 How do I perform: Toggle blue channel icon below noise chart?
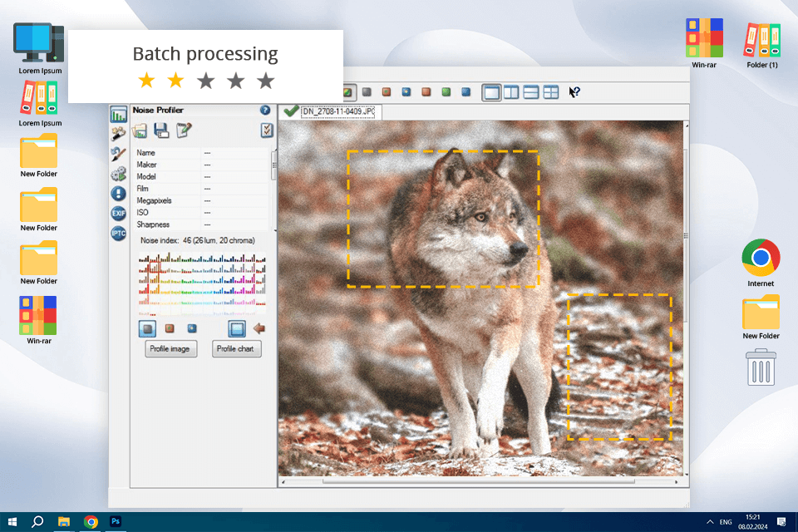[x=192, y=328]
